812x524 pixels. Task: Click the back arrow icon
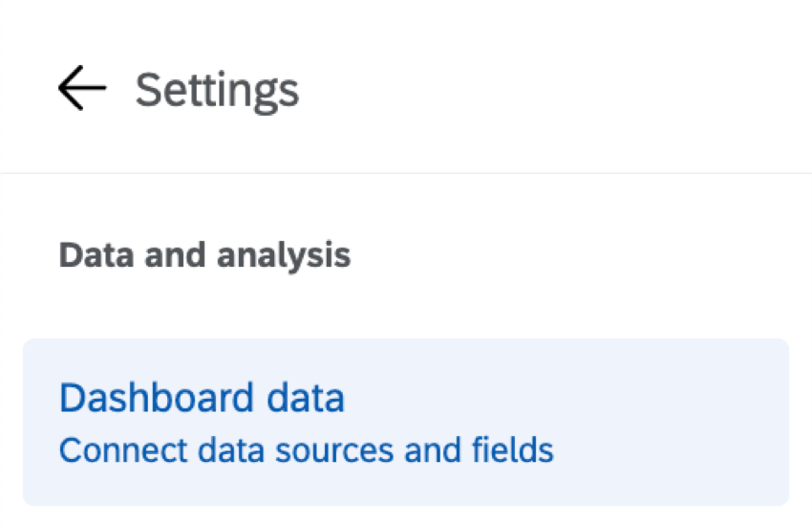click(x=82, y=90)
